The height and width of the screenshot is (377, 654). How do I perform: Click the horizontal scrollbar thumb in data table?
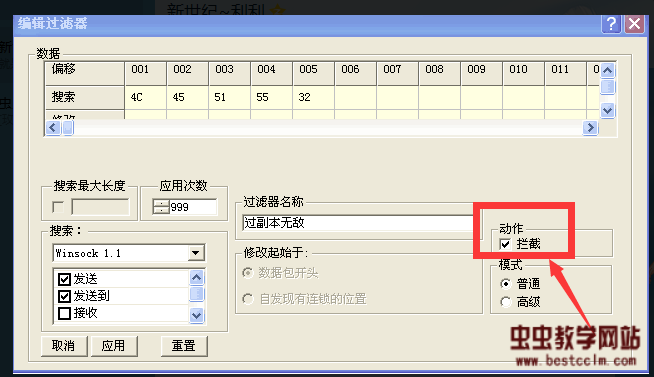(68, 127)
